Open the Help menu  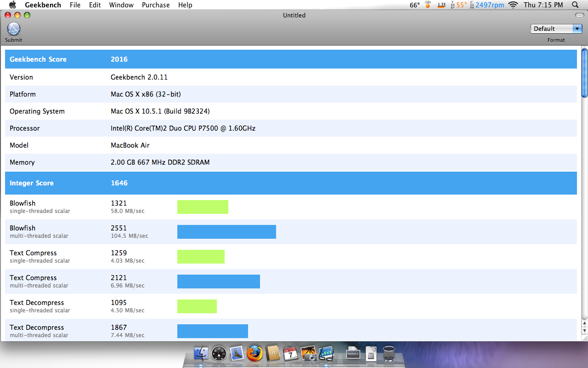(185, 5)
